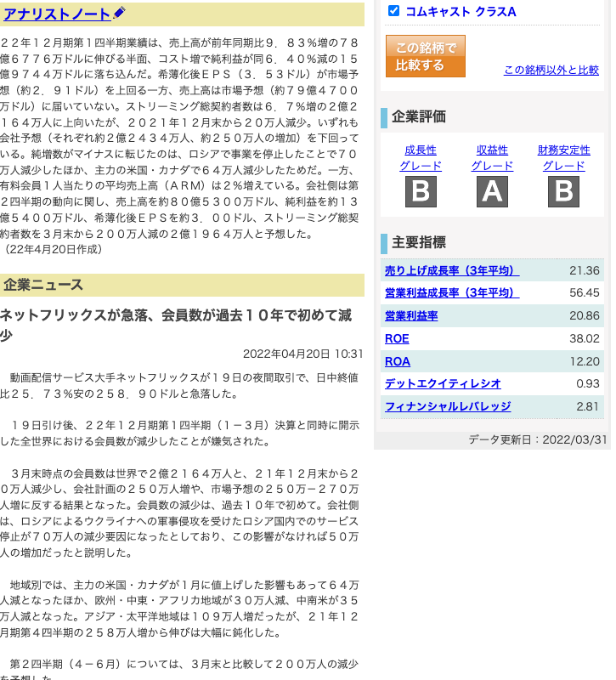Viewport: 616px width, 680px height.
Task: Click the この銘柄で比較する button
Action: [426, 56]
